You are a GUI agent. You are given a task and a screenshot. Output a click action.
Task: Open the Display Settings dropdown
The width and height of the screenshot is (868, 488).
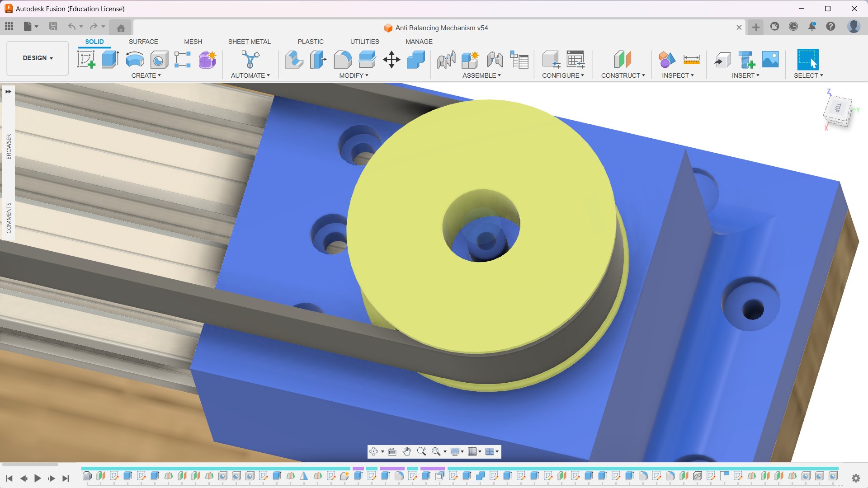click(457, 451)
